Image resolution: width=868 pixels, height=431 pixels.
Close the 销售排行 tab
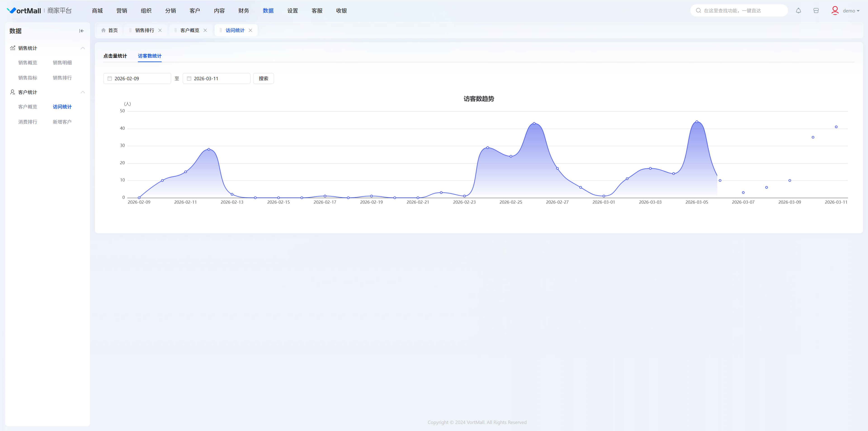click(160, 30)
